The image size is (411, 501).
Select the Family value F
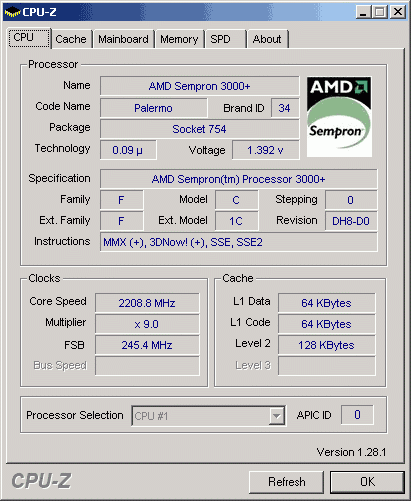[121, 200]
